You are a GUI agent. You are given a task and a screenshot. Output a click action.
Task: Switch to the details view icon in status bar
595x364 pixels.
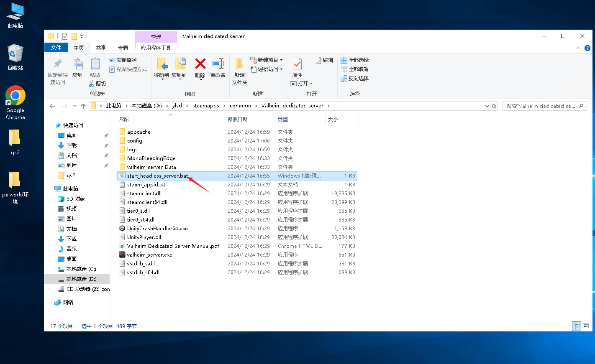coord(577,326)
